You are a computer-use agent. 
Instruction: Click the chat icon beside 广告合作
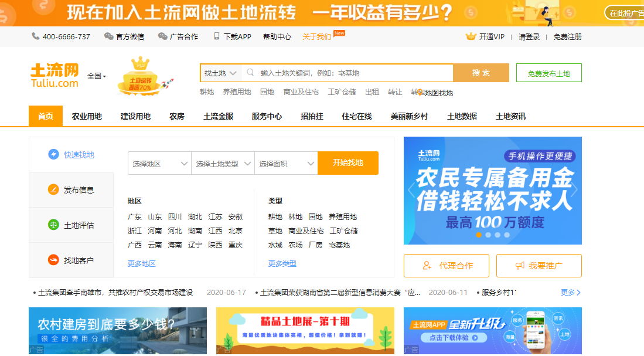coord(163,36)
